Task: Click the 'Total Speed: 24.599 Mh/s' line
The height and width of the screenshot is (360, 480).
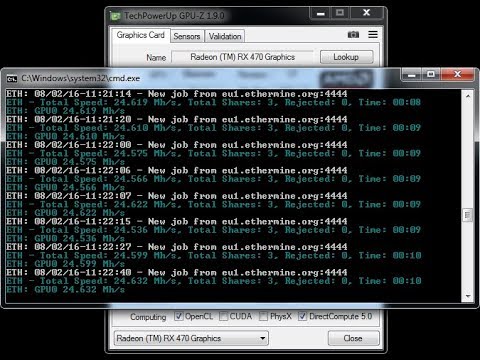Action: point(213,255)
